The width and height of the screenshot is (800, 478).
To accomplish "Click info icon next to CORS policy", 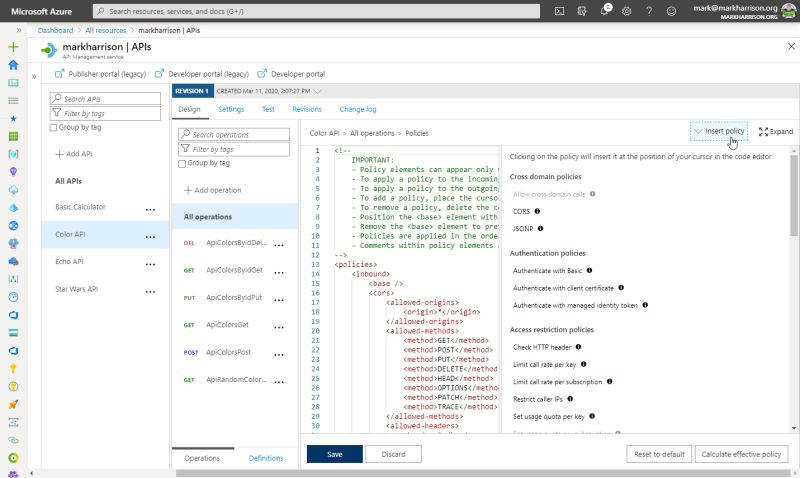I will coord(537,211).
